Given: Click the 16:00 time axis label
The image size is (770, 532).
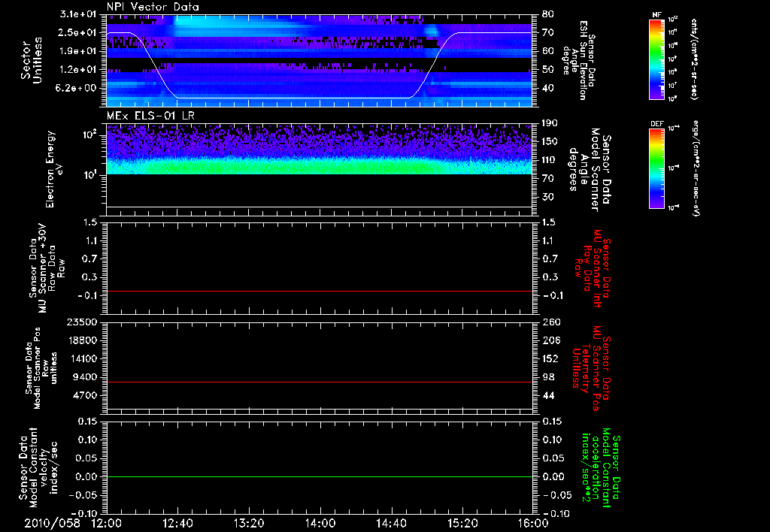Looking at the screenshot, I should [533, 523].
